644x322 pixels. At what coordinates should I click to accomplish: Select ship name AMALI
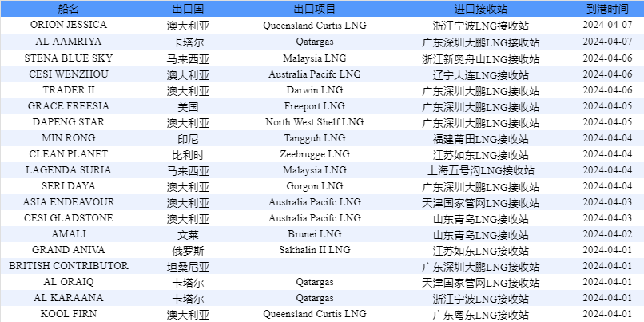coord(69,233)
